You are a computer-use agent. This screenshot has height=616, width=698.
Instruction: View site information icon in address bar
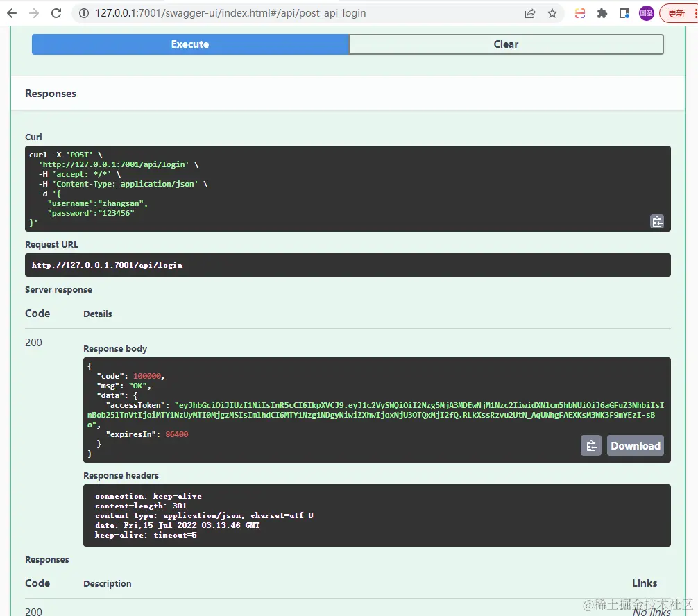[x=84, y=13]
